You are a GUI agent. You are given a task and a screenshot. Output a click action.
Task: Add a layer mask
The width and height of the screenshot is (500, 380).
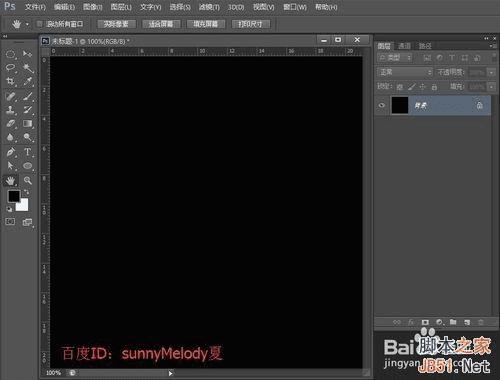(x=425, y=322)
